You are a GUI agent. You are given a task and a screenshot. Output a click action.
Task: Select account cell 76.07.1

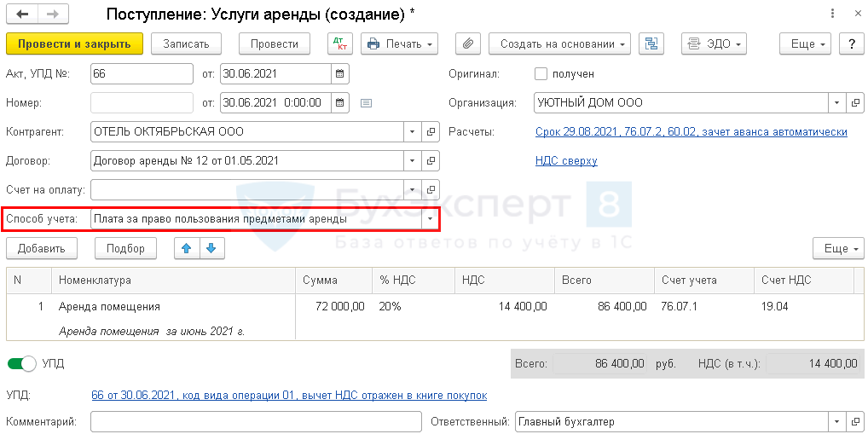(x=703, y=306)
